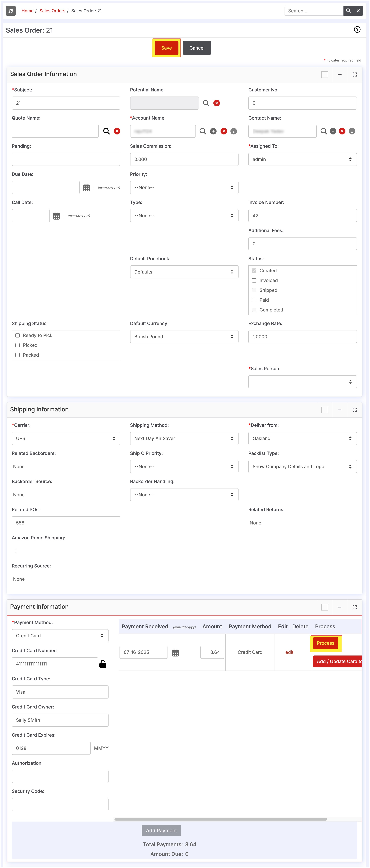
Task: Clear the Potential Name with red X
Action: [x=217, y=103]
